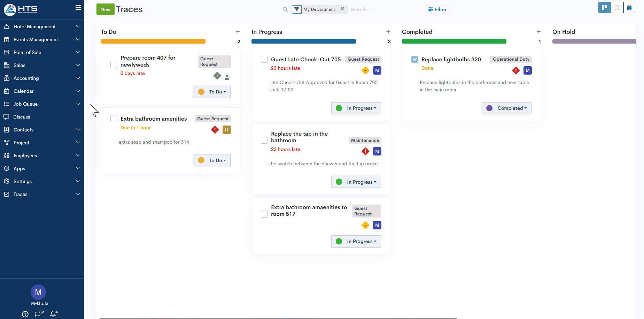Check the Extra bathroom amenities task checkbox
Screen dimensions: 644x319
[114, 119]
